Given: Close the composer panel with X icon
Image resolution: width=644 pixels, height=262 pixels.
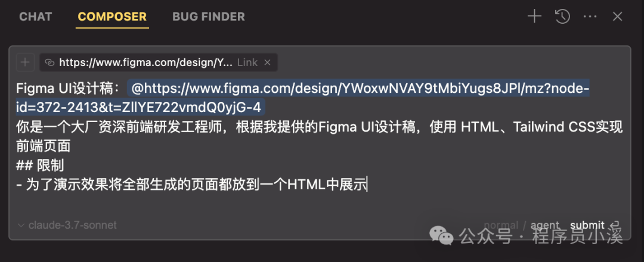Looking at the screenshot, I should pos(617,17).
